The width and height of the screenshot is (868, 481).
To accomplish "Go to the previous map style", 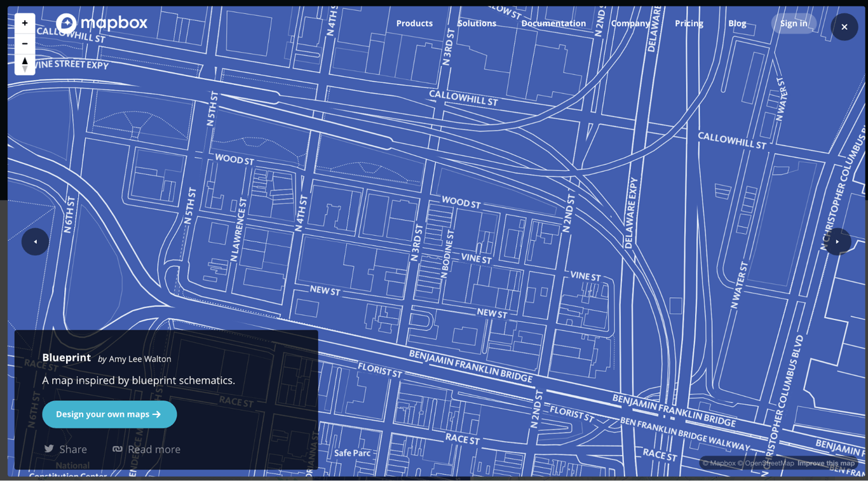I will click(35, 241).
